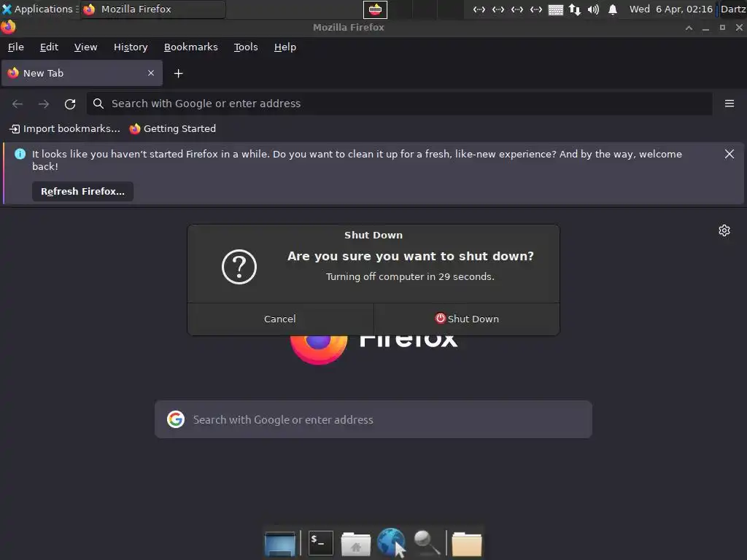
Task: Open a new tab with plus button
Action: click(x=179, y=74)
